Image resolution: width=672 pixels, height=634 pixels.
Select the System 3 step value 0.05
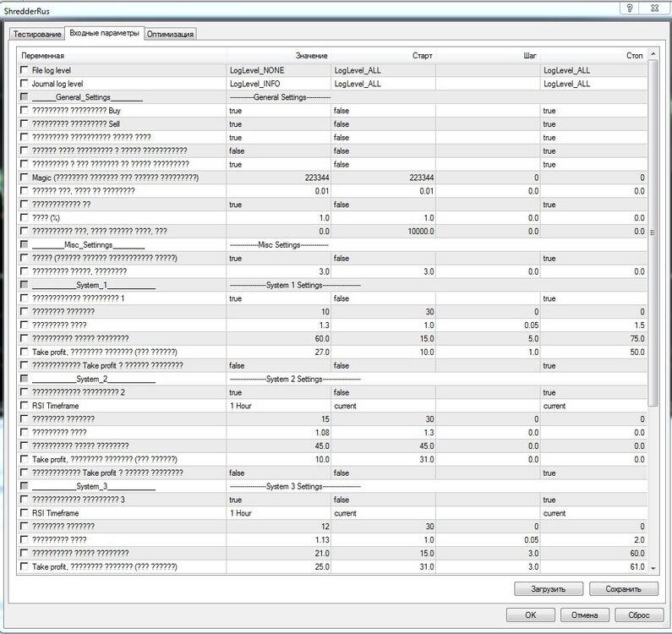pos(531,539)
